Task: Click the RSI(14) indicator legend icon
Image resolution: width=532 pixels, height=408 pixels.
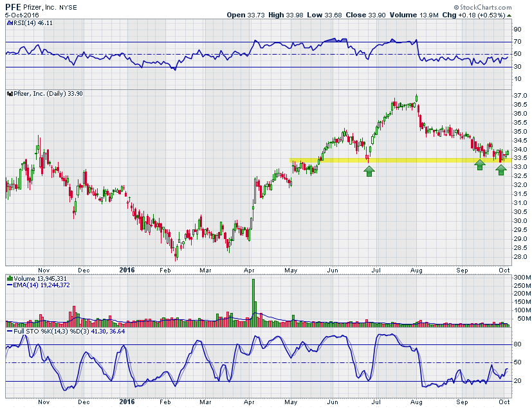Action: 9,22
